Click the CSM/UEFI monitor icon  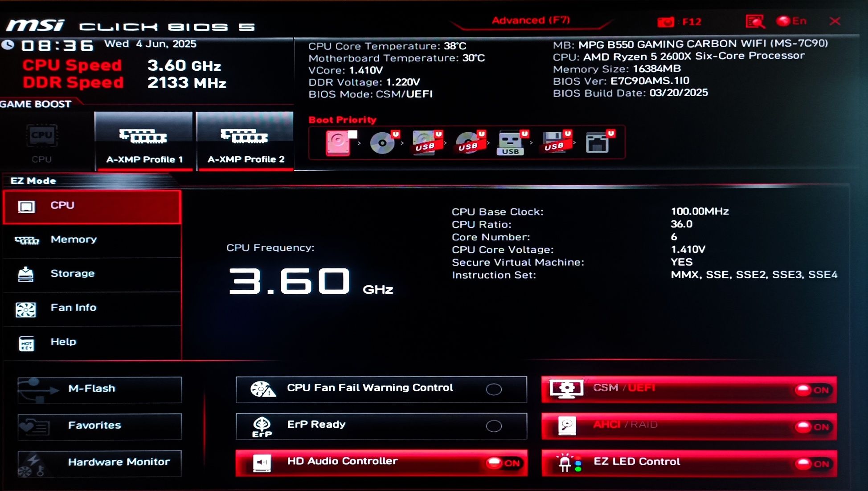tap(566, 389)
